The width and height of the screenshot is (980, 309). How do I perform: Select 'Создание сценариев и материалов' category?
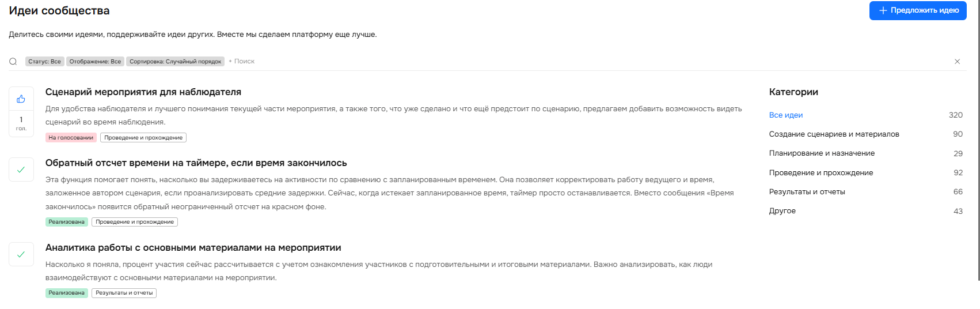pos(834,134)
